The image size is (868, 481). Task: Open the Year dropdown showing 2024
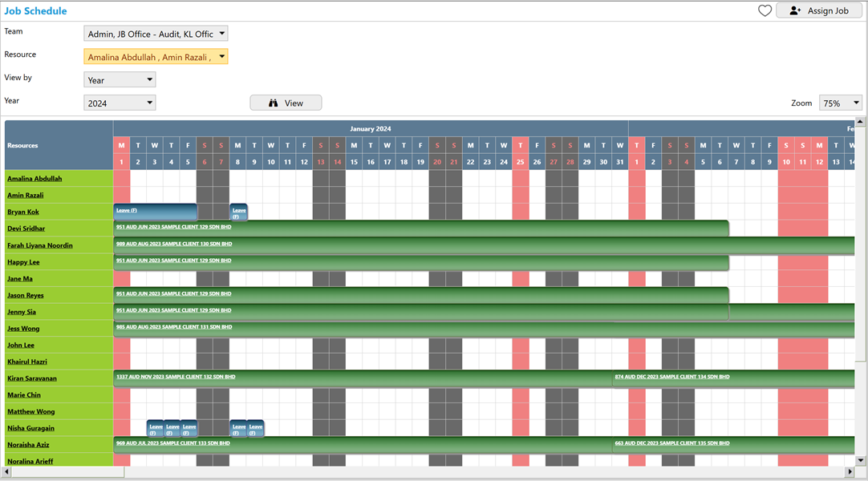click(149, 103)
